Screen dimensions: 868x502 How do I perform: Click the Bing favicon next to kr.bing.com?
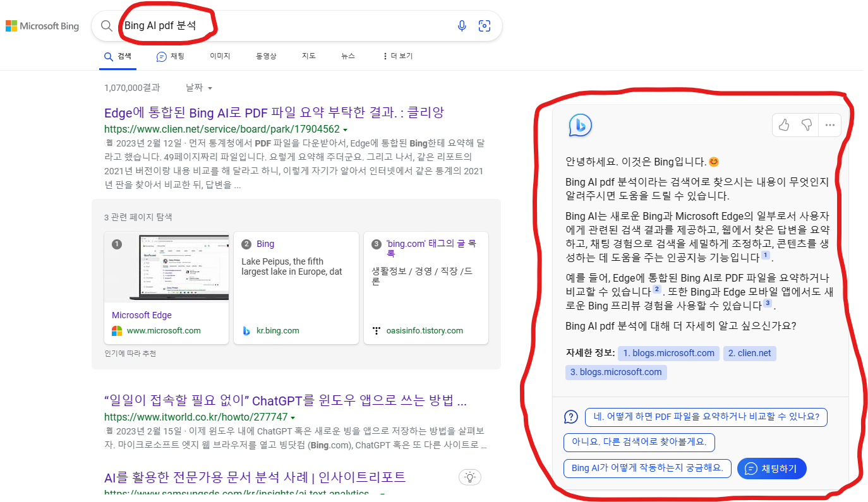pyautogui.click(x=246, y=330)
